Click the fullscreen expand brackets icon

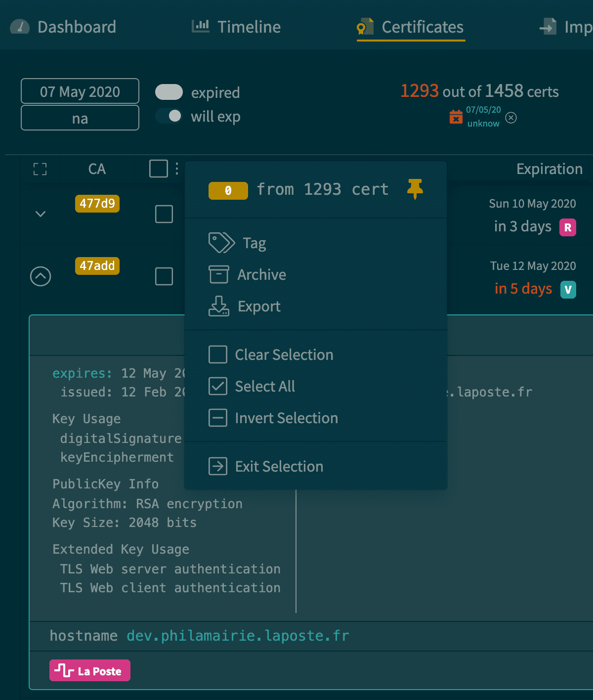coord(40,169)
